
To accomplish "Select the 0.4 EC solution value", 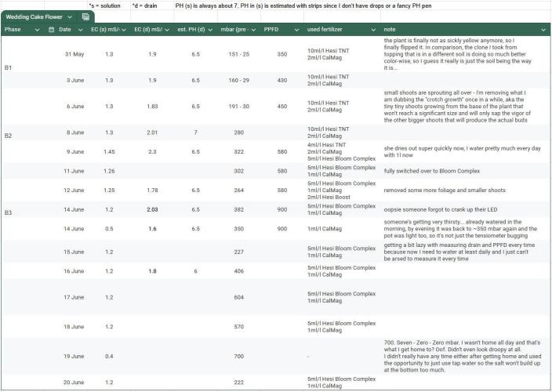I will tap(109, 357).
